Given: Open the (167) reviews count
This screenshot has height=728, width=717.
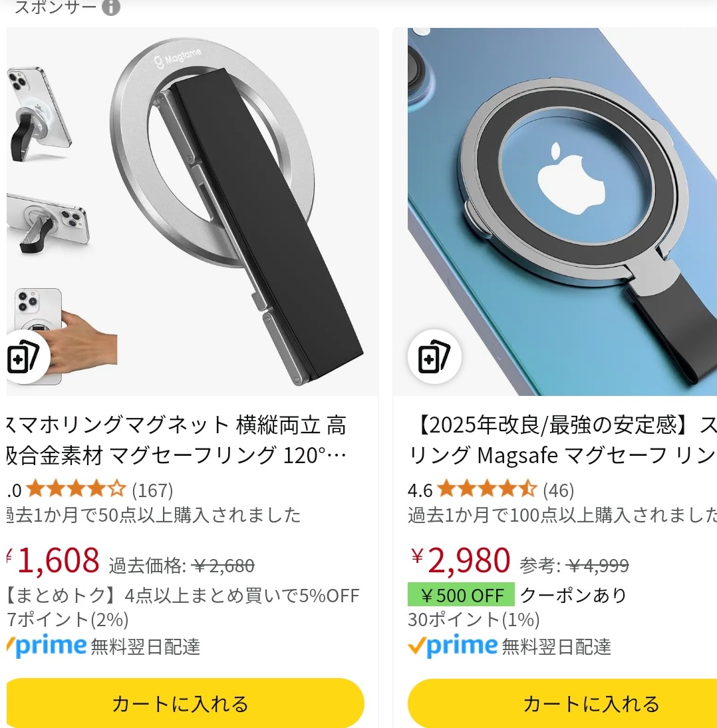Looking at the screenshot, I should 152,490.
